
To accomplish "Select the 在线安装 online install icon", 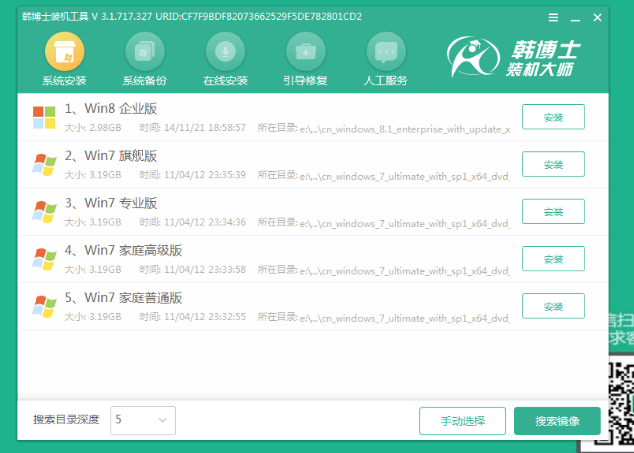I will pos(225,52).
